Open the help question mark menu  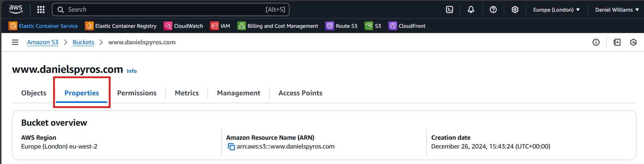pos(493,10)
